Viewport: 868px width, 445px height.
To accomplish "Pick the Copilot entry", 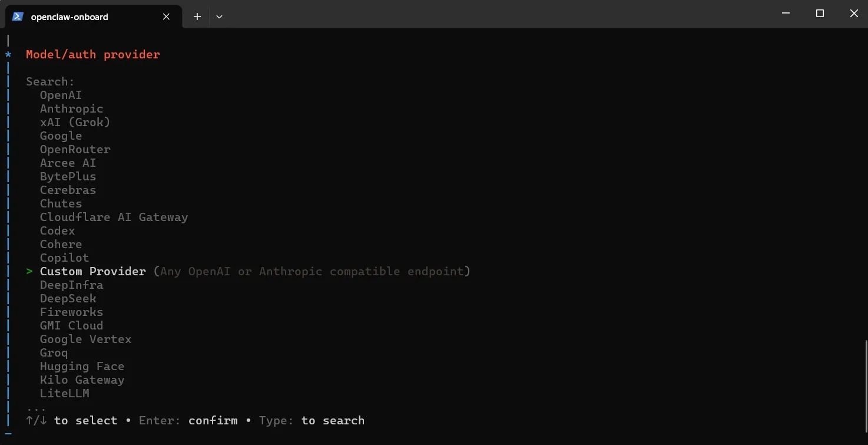I will [64, 258].
